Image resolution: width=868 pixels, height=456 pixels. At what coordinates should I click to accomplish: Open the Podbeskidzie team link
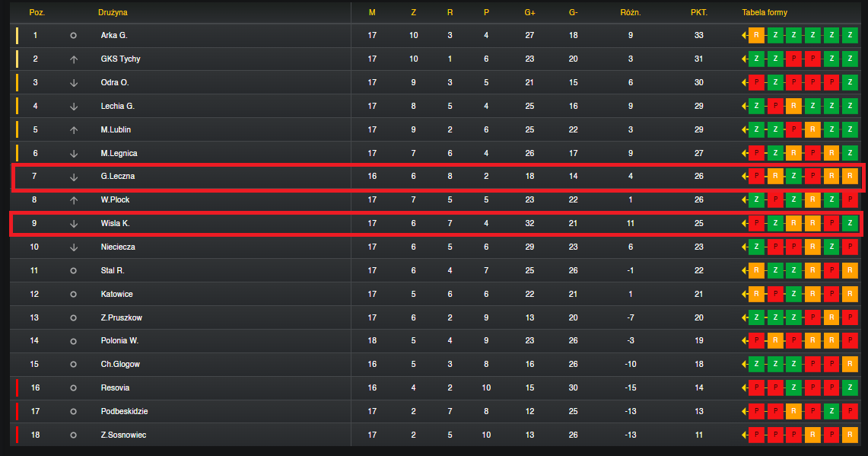(x=124, y=411)
